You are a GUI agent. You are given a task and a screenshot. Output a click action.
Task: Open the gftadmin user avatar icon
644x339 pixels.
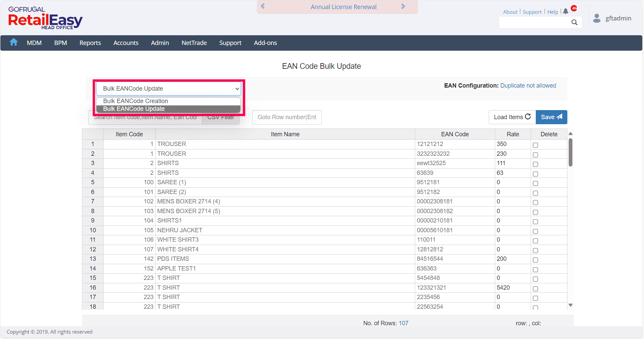(x=597, y=18)
